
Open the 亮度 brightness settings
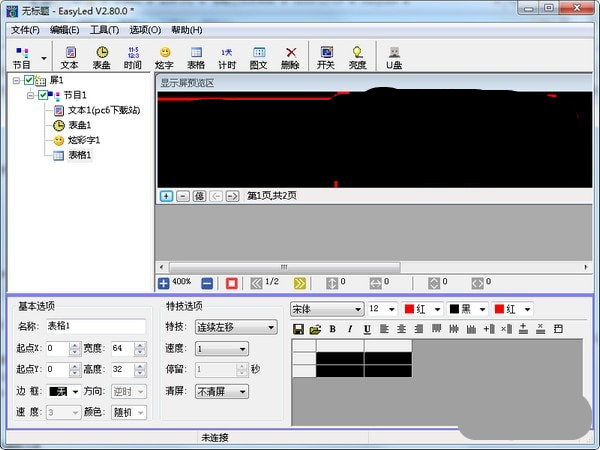(357, 57)
